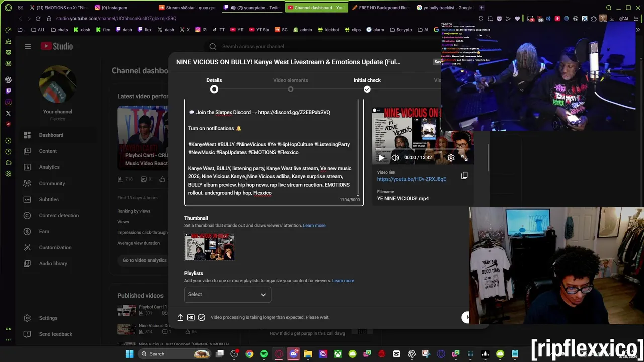Open ChatGPT from the taskbar
Image resolution: width=644 pixels, height=362 pixels.
[412, 354]
